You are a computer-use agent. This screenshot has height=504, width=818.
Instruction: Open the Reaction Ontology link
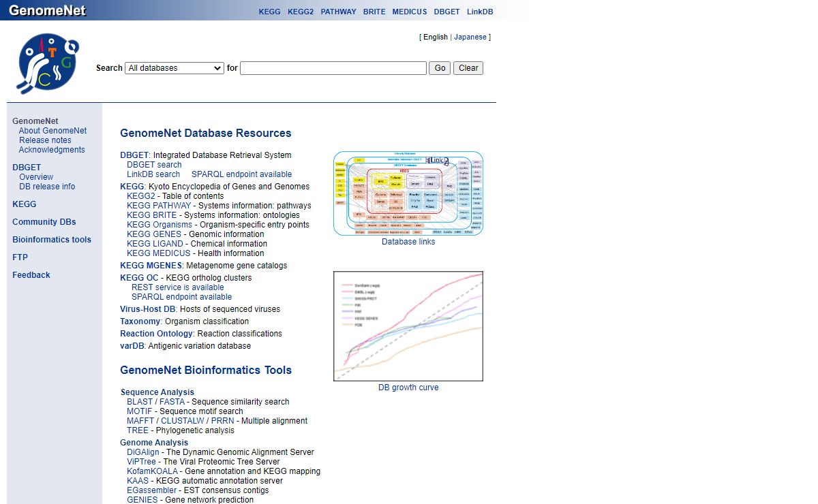tap(156, 334)
